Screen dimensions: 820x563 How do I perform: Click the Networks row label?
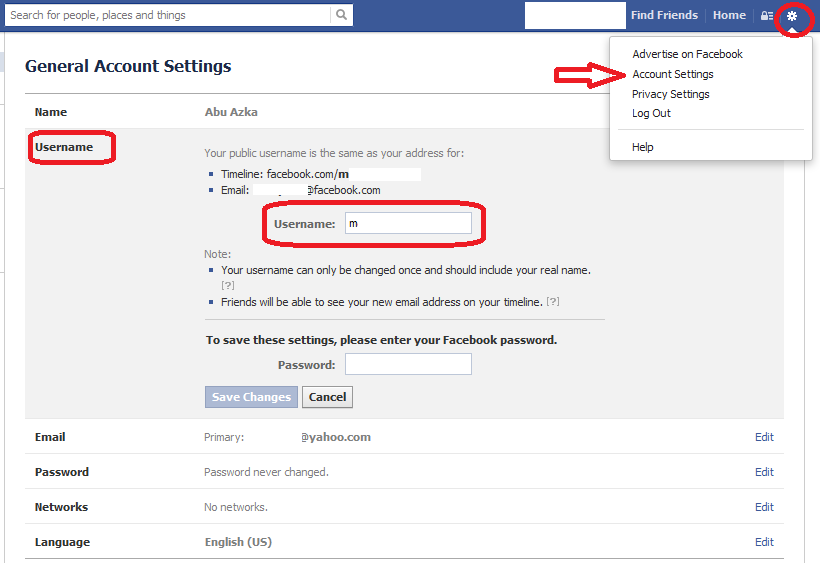[61, 507]
